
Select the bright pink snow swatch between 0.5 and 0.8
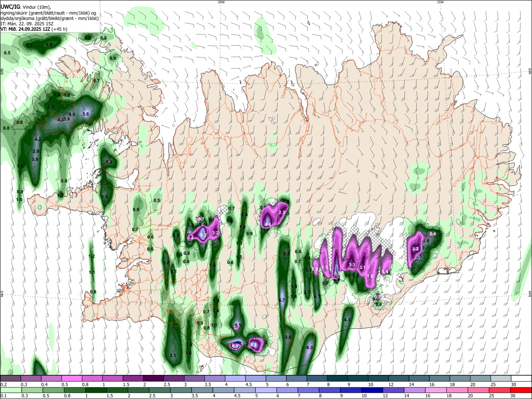coord(71,378)
